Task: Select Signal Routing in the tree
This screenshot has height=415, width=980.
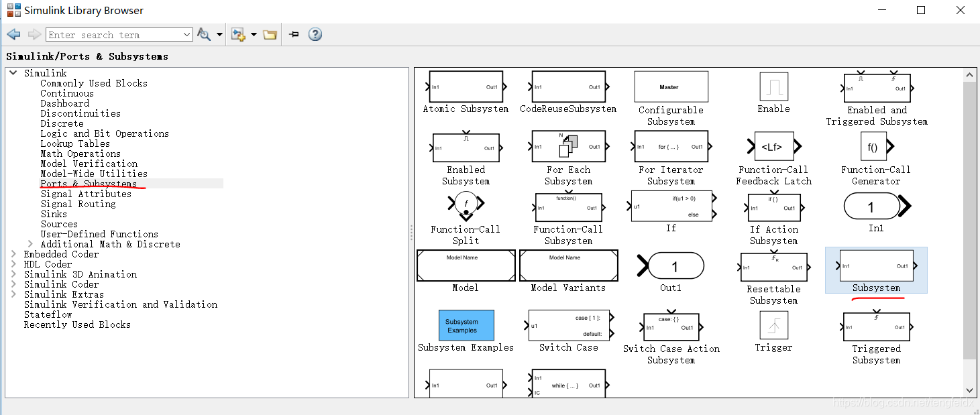Action: click(78, 204)
